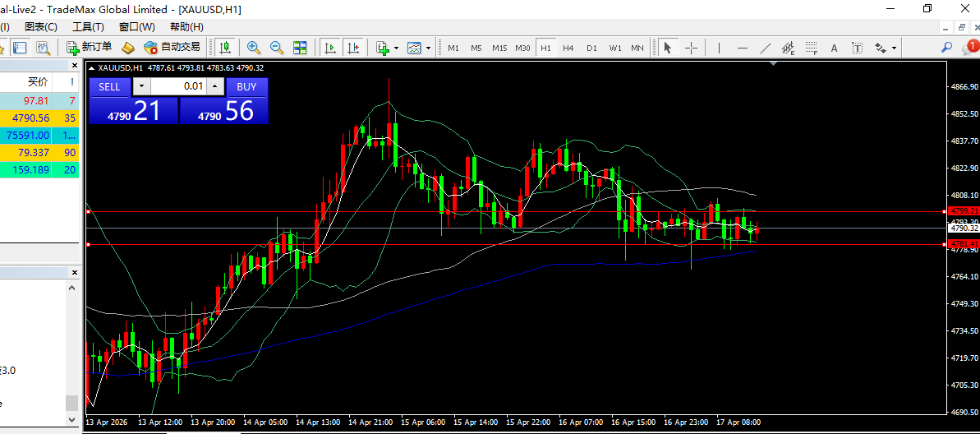
Task: Close the lower-left Navigator panel
Action: [75, 273]
